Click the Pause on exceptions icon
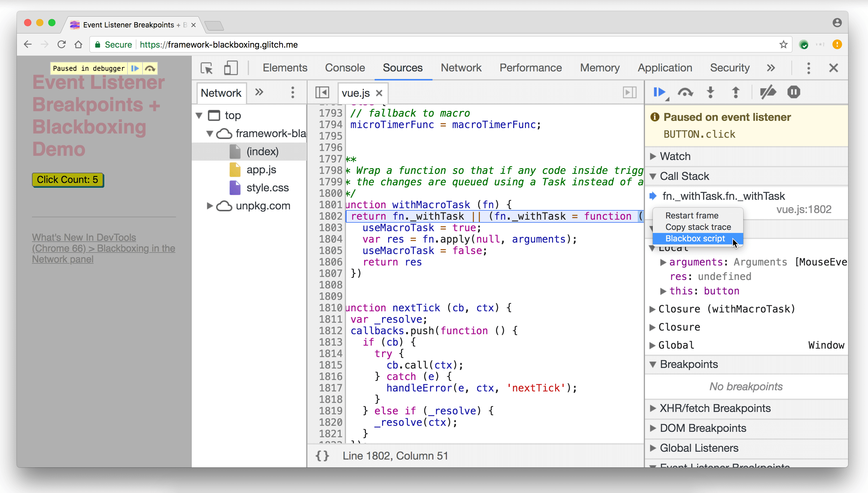868x493 pixels. (x=793, y=93)
